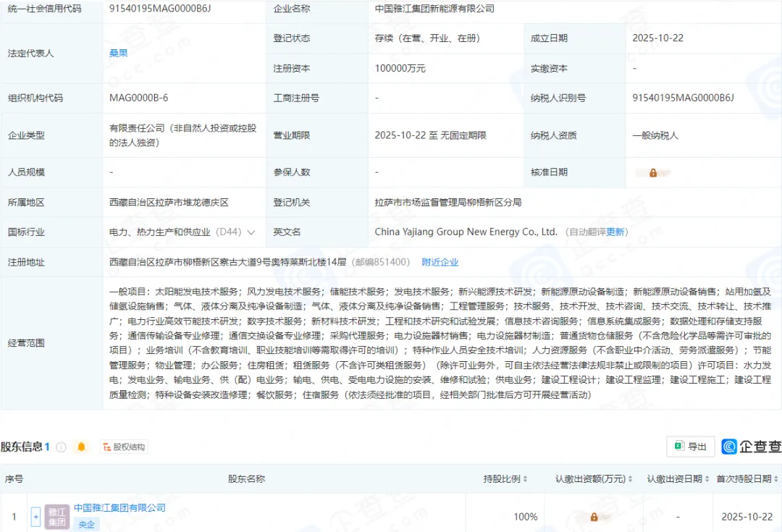The width and height of the screenshot is (782, 532).
Task: Click the lock icon in the 认缴出资额 cell
Action: [596, 516]
